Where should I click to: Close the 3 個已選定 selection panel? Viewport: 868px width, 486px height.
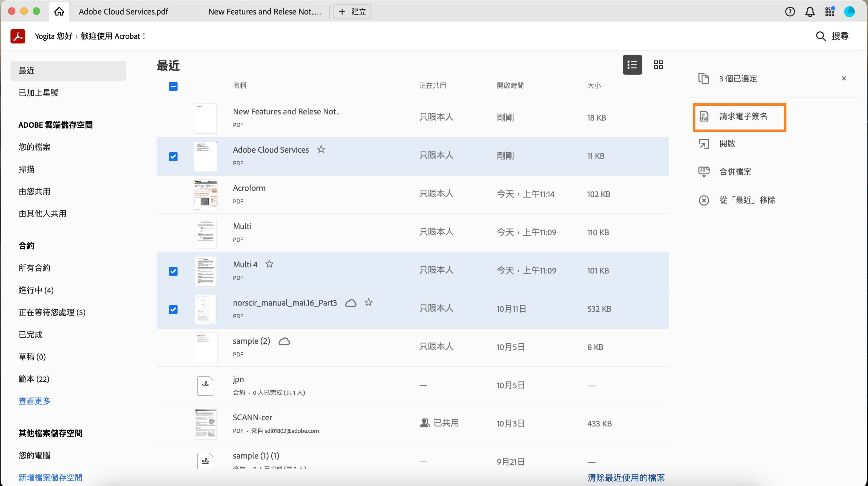843,79
